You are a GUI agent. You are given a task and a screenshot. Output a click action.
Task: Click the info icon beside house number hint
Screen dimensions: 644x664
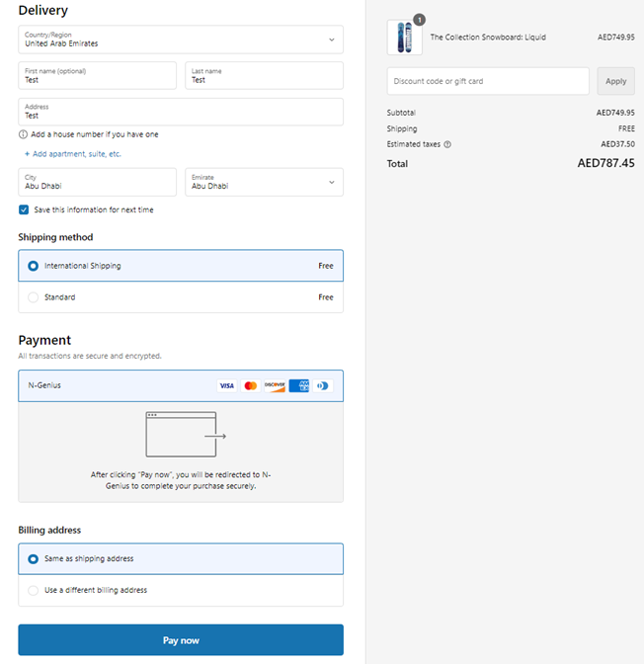[23, 134]
